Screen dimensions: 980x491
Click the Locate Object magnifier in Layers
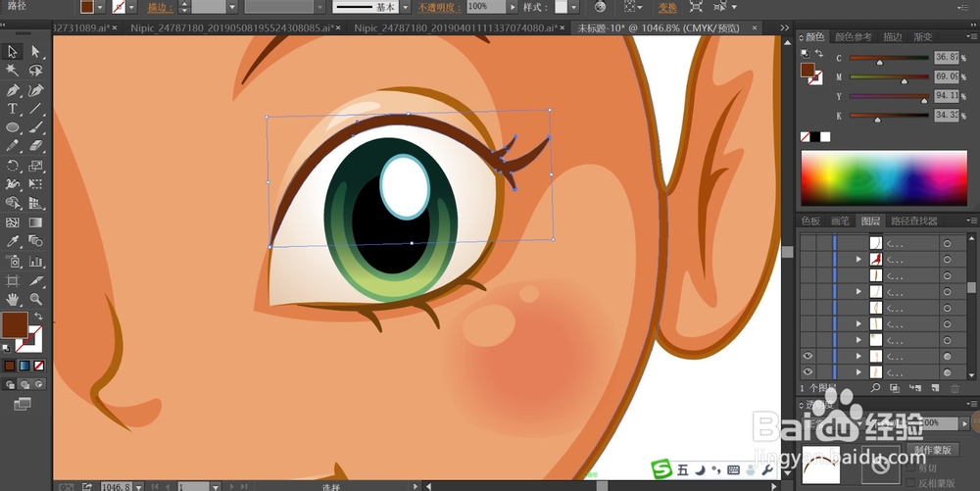click(875, 388)
